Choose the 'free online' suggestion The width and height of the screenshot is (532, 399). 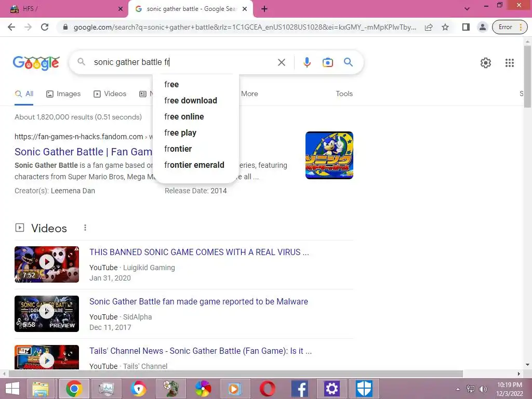(x=196, y=117)
